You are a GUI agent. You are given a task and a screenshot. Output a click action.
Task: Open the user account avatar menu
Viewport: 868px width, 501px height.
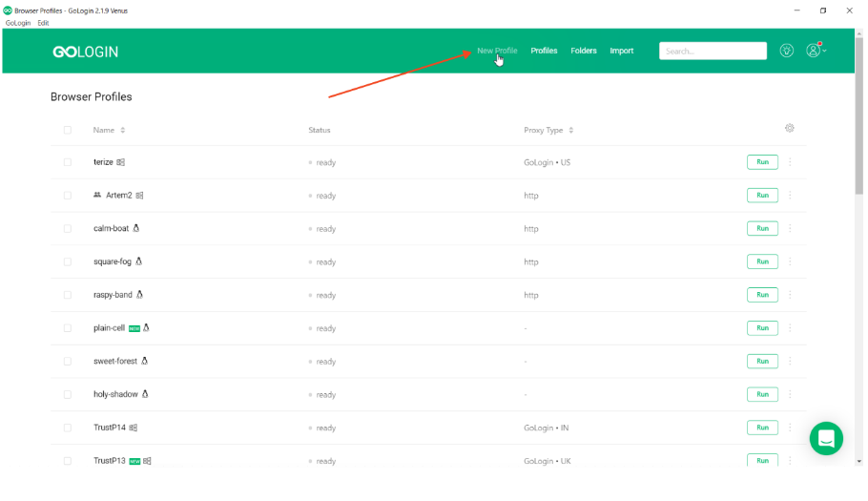[816, 50]
